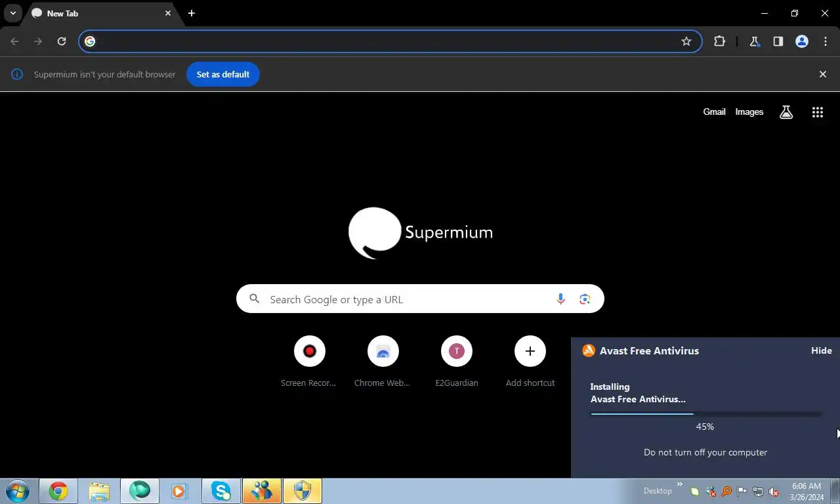The height and width of the screenshot is (504, 840).
Task: Click 'Supermium isn't your default browser' text
Action: pos(105,74)
